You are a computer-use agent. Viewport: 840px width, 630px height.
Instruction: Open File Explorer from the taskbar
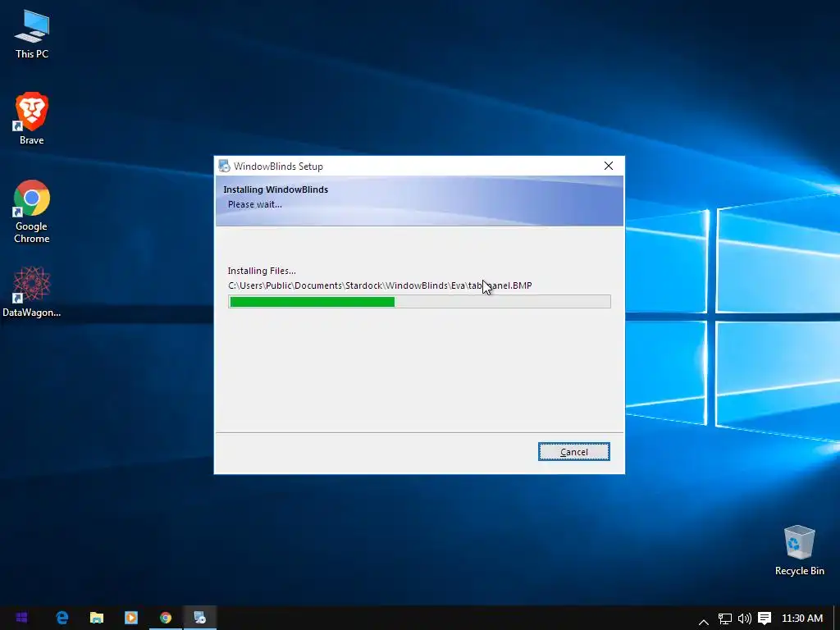pyautogui.click(x=97, y=618)
